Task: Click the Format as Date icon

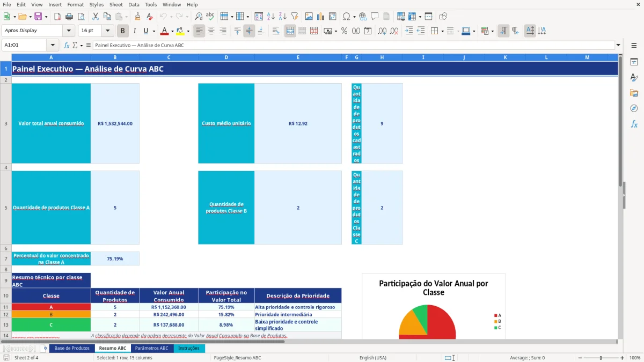Action: tap(368, 31)
